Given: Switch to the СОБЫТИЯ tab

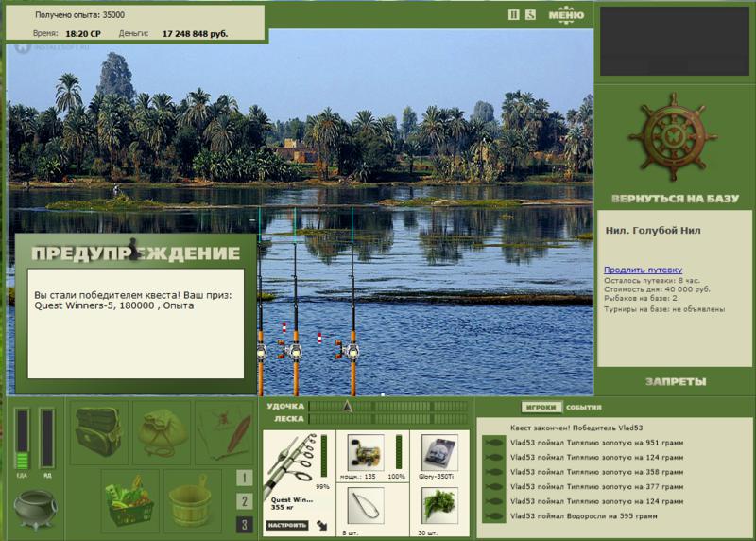Looking at the screenshot, I should click(x=584, y=408).
